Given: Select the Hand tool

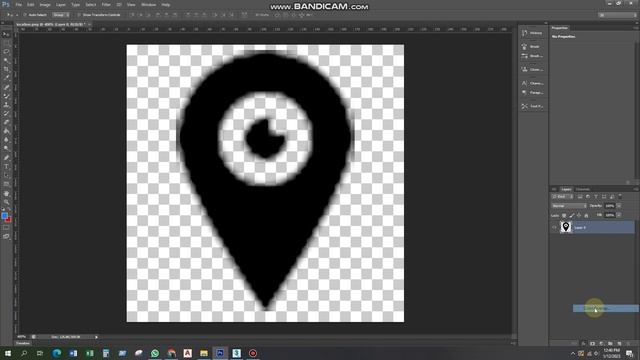Looking at the screenshot, I should [6, 194].
